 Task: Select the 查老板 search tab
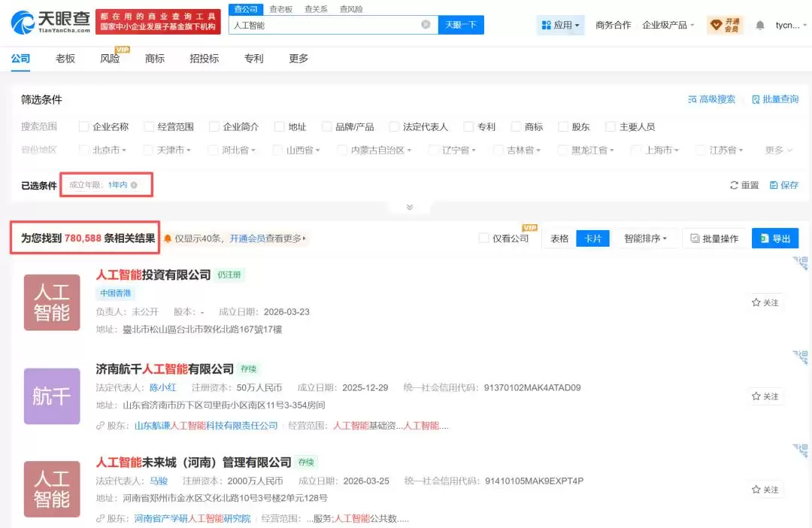pyautogui.click(x=280, y=9)
